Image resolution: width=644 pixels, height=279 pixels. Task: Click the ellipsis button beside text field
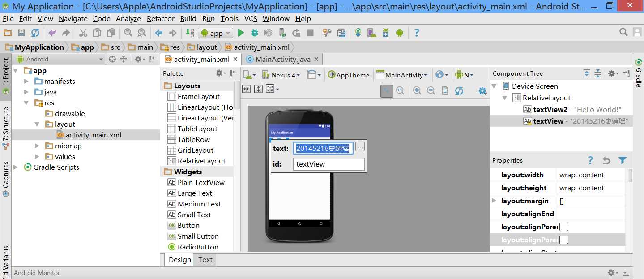(x=360, y=146)
